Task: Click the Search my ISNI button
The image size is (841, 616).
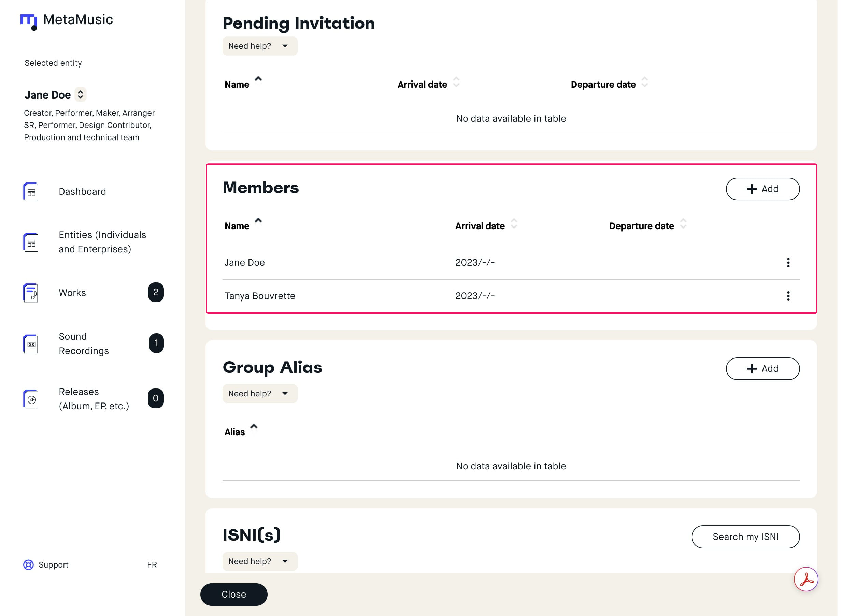Action: 745,537
